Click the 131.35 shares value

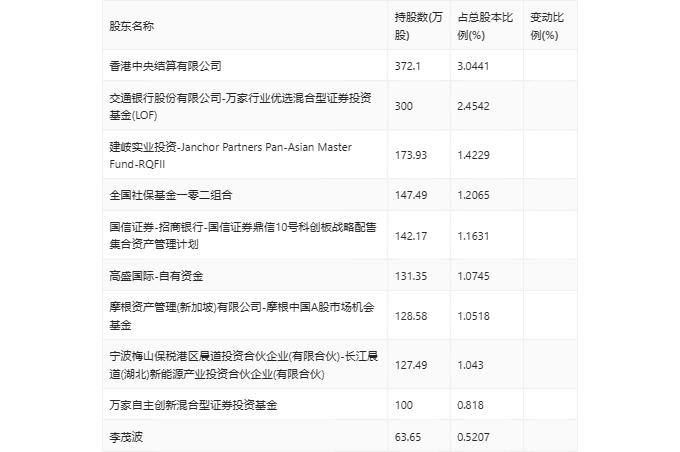[x=411, y=276]
